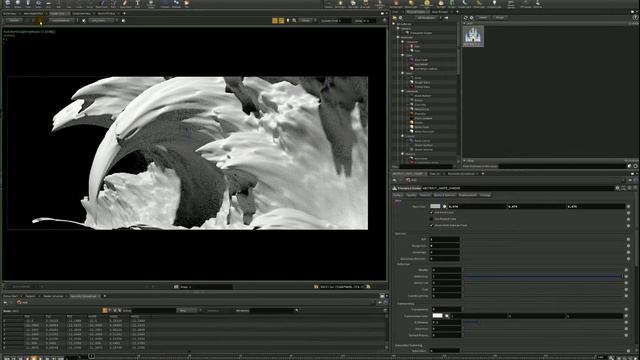Screen dimensions: 640x360
Task: Click the base color red value field 0.474
Action: tap(476, 207)
